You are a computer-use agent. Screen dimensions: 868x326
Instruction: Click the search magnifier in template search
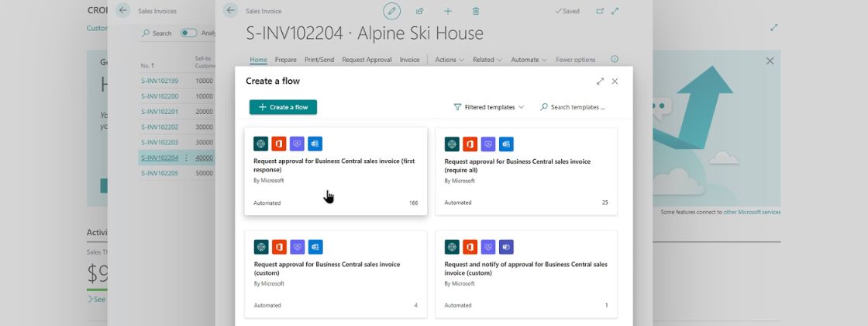(544, 107)
